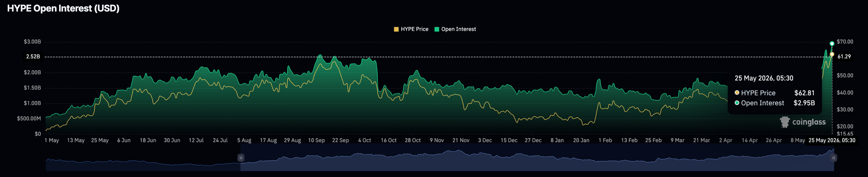Click the 1 Feb date label
This screenshot has width=868, height=177.
point(605,140)
